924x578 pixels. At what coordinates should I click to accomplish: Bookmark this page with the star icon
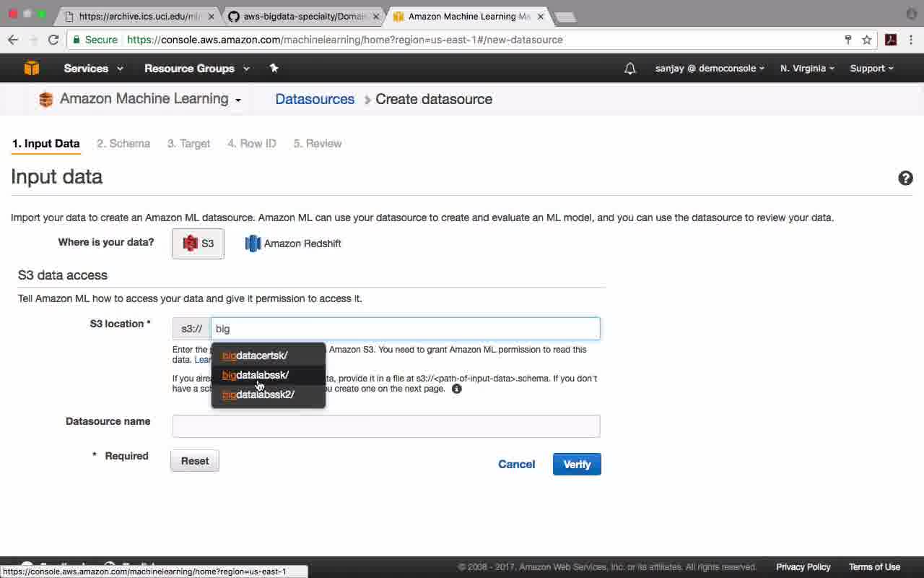pos(867,40)
